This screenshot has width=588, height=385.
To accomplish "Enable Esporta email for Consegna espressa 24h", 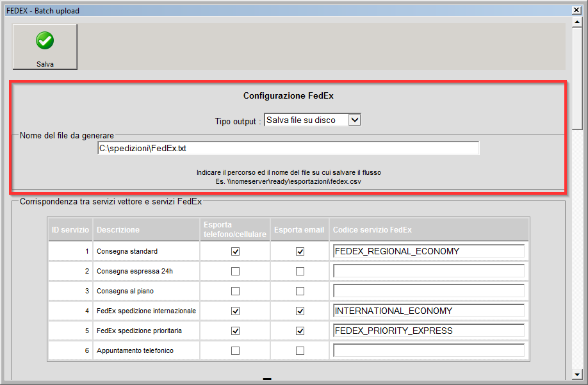I will coord(300,271).
